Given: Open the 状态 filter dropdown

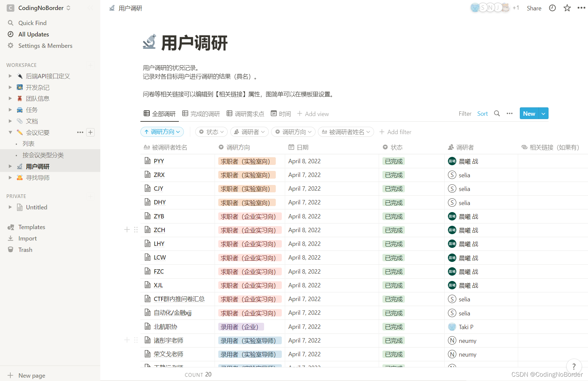Looking at the screenshot, I should click(211, 132).
